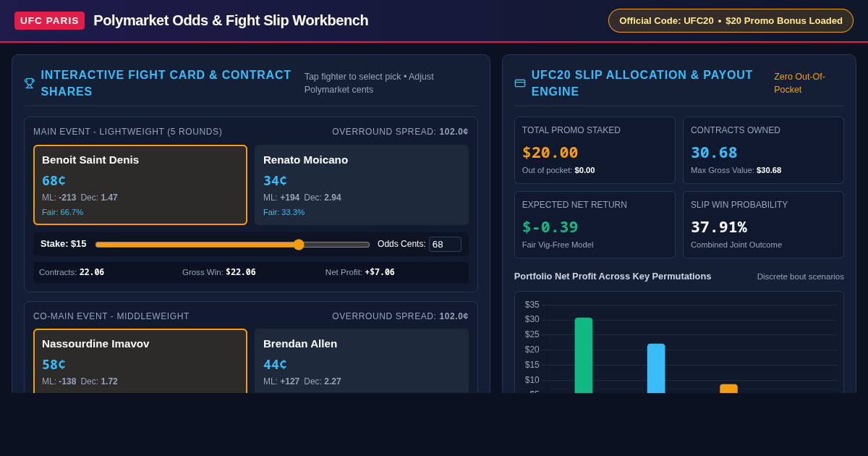This screenshot has width=868, height=456.
Task: Click the 'Out of pocket: $0.00' text
Action: pyautogui.click(x=558, y=170)
